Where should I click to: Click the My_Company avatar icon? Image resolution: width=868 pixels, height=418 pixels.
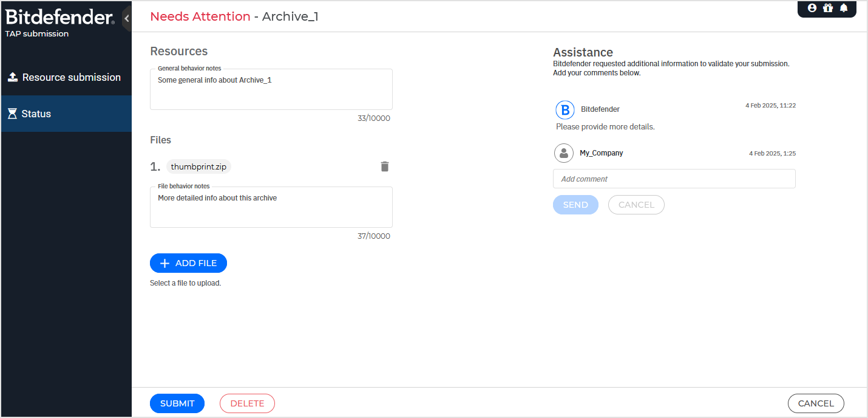pyautogui.click(x=563, y=153)
